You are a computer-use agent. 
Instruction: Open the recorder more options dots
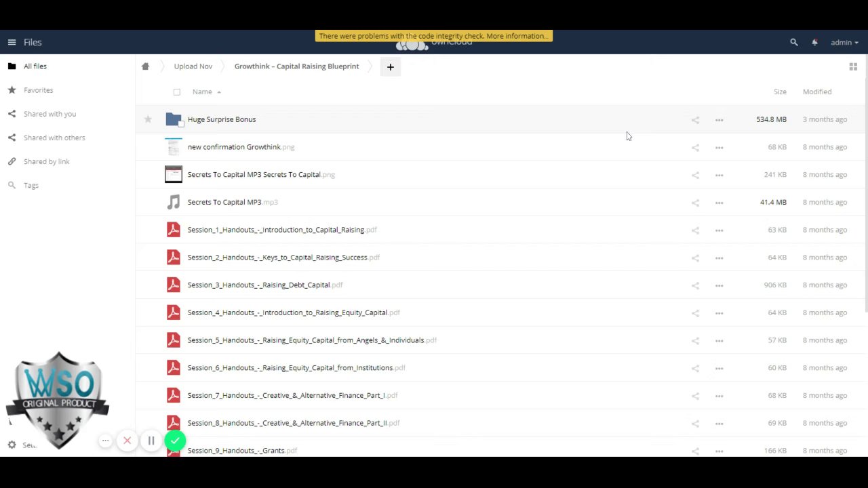point(105,441)
